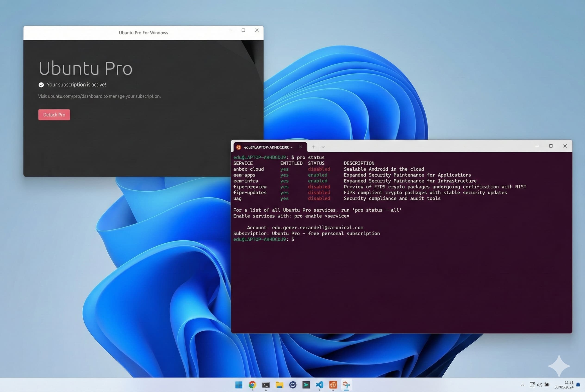This screenshot has width=585, height=392.
Task: Click 'fipe-preview' service row name
Action: [x=250, y=187]
